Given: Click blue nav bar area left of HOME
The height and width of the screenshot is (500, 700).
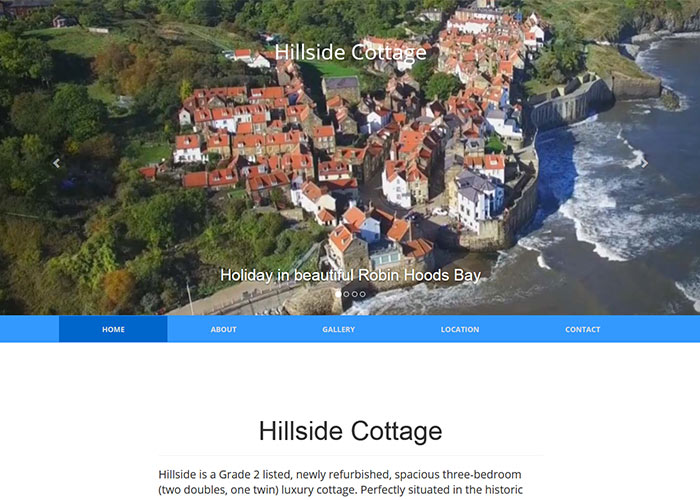Looking at the screenshot, I should click(29, 329).
